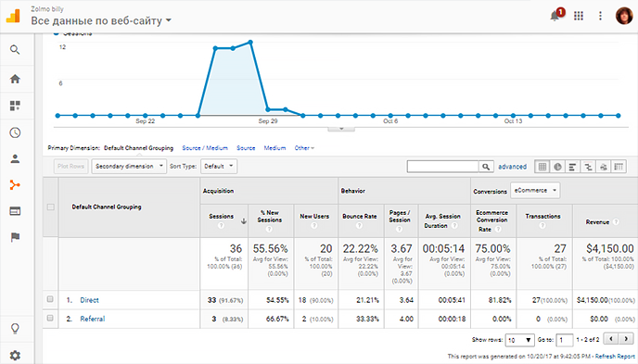Check the Referral row checkbox
Screen dimensions: 638x364
click(50, 318)
